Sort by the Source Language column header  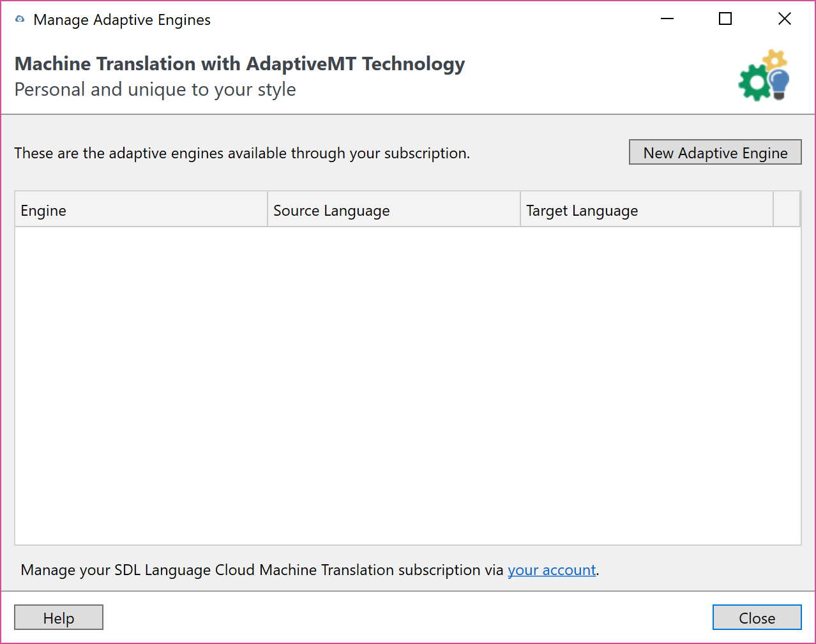(x=393, y=210)
